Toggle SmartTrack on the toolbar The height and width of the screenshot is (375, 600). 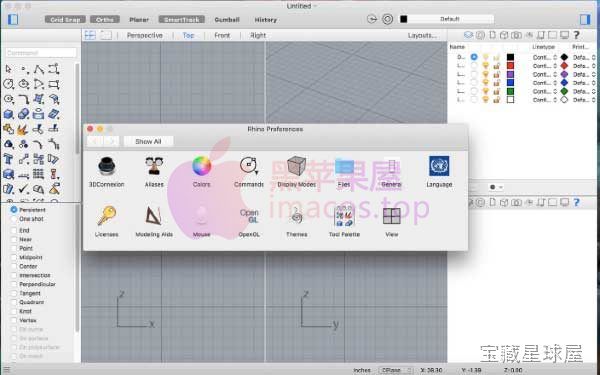(x=182, y=20)
